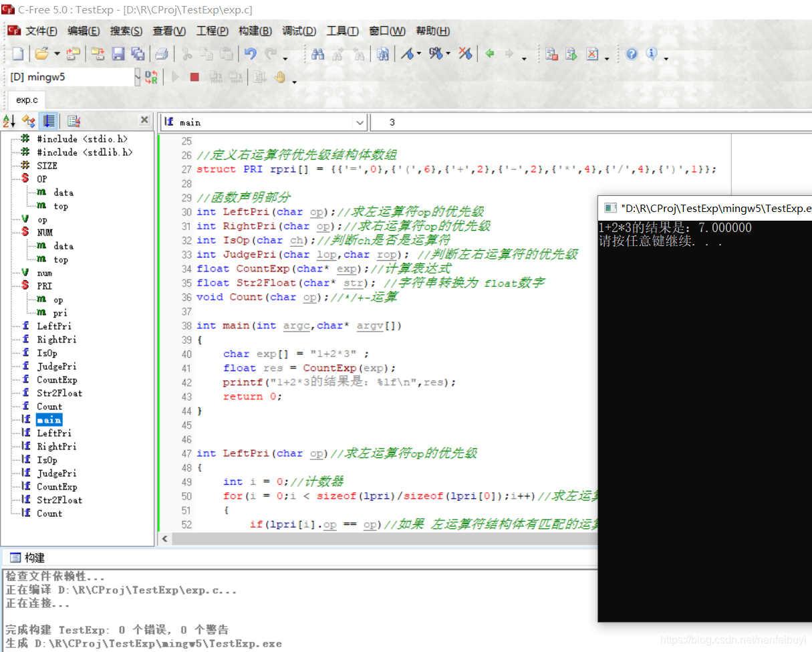Click the console window title bar TestExp.exe

point(705,208)
